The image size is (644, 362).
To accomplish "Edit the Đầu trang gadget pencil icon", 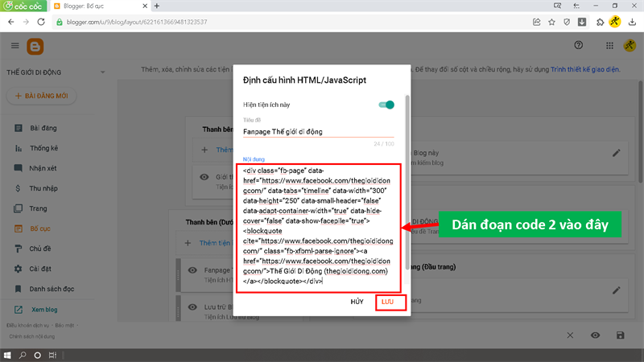I will [x=617, y=290].
